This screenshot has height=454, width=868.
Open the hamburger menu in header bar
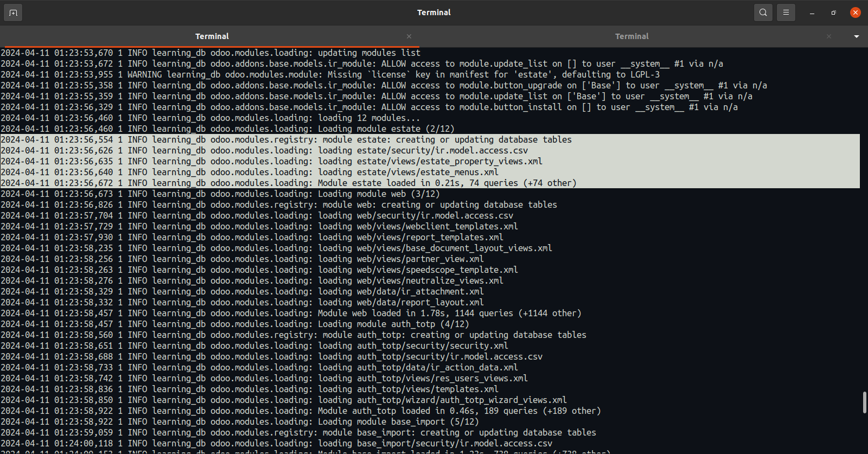786,12
